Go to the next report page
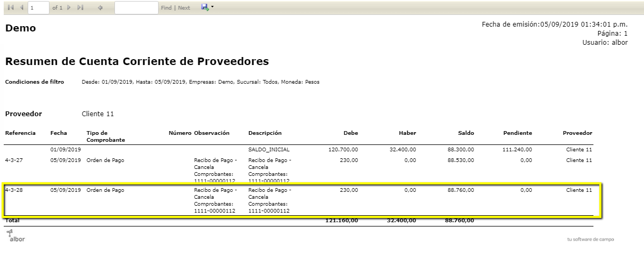This screenshot has height=259, width=644. pyautogui.click(x=70, y=8)
